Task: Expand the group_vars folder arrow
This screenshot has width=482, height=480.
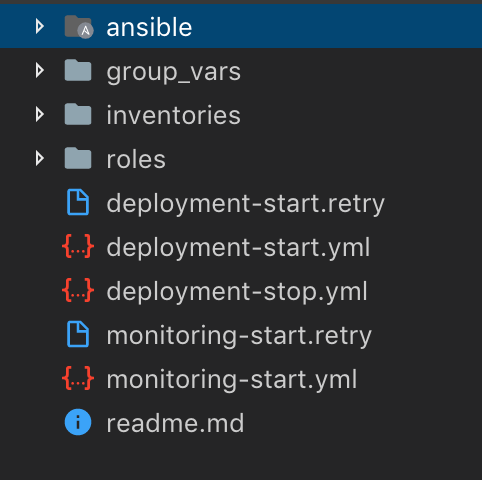Action: 40,70
